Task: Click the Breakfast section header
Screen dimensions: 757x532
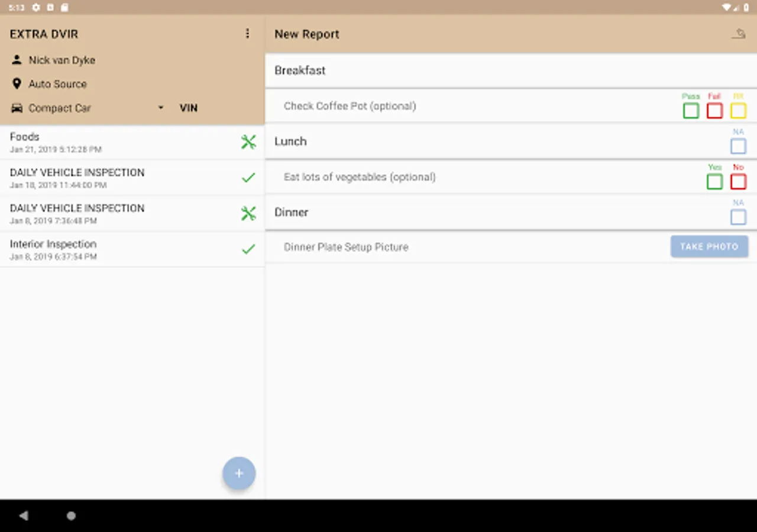Action: click(511, 70)
